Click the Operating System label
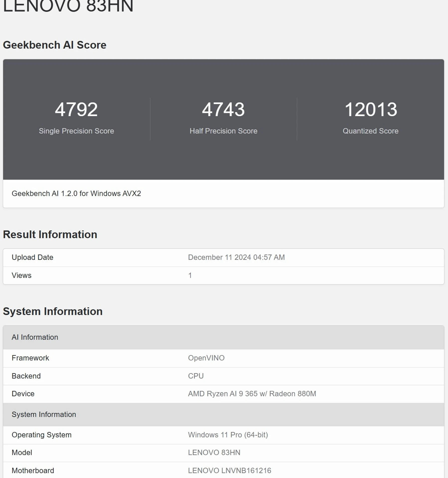This screenshot has height=478, width=448. coord(42,435)
